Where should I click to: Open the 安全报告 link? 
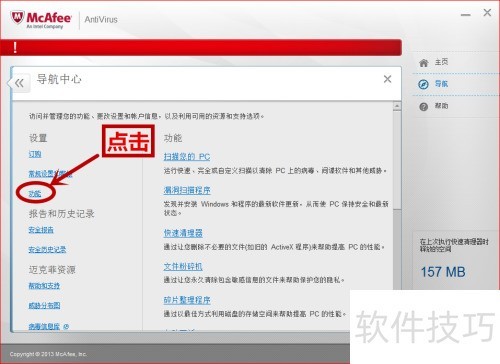(x=41, y=230)
